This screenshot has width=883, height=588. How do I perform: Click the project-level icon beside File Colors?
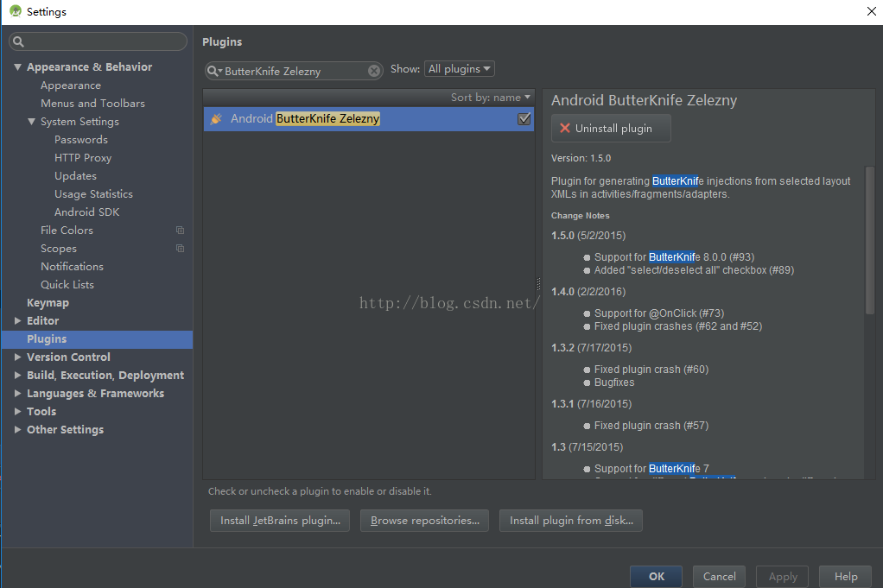[x=181, y=231]
